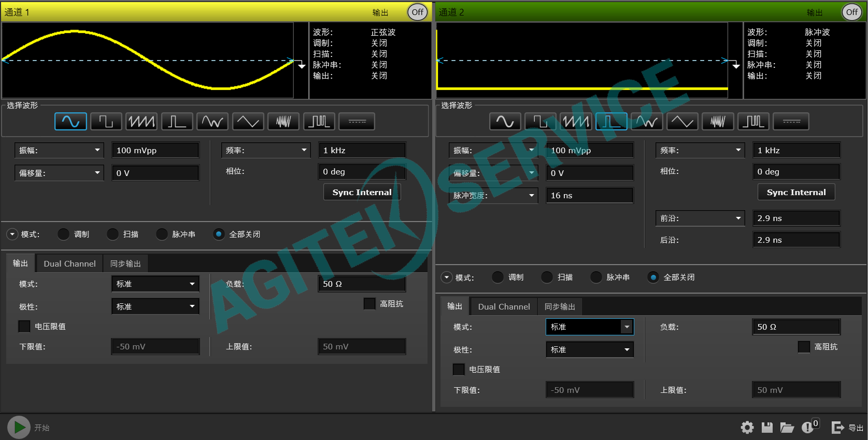The height and width of the screenshot is (440, 868).
Task: Select 脉冲串 mode radio in Channel 1
Action: [162, 234]
